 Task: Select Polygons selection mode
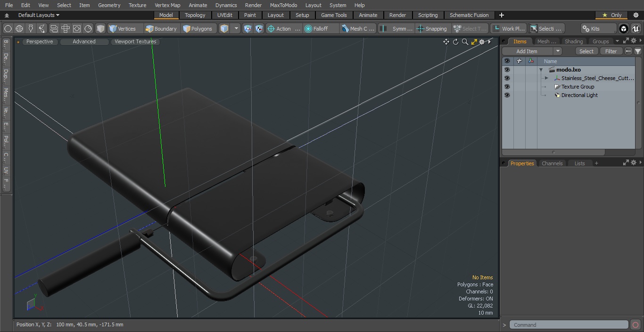click(198, 29)
